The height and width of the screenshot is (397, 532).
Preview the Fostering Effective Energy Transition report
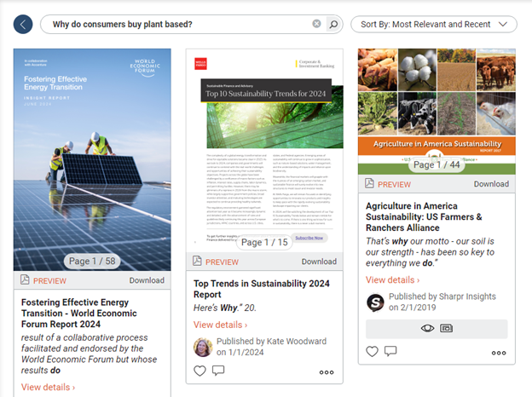pyautogui.click(x=49, y=281)
